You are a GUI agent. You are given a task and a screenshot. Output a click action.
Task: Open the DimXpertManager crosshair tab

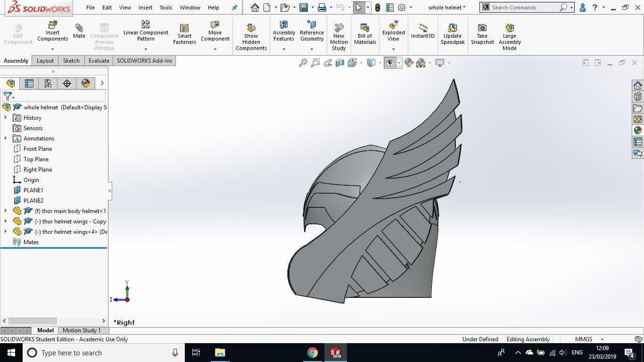point(66,83)
